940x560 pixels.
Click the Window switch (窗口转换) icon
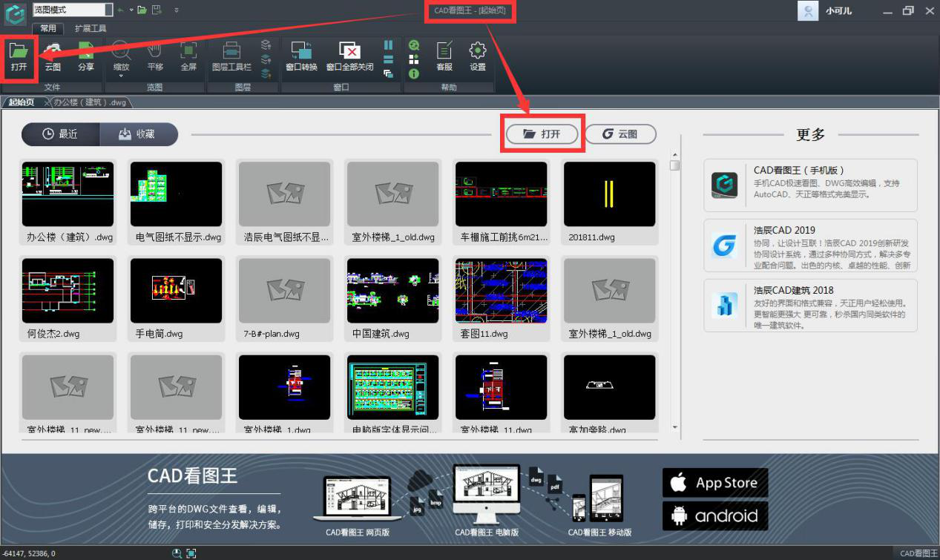pyautogui.click(x=301, y=56)
